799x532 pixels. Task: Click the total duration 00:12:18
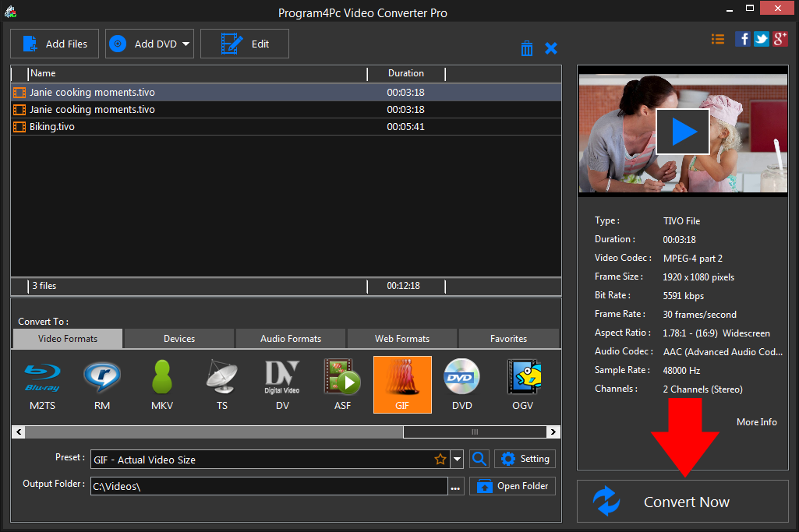[403, 286]
